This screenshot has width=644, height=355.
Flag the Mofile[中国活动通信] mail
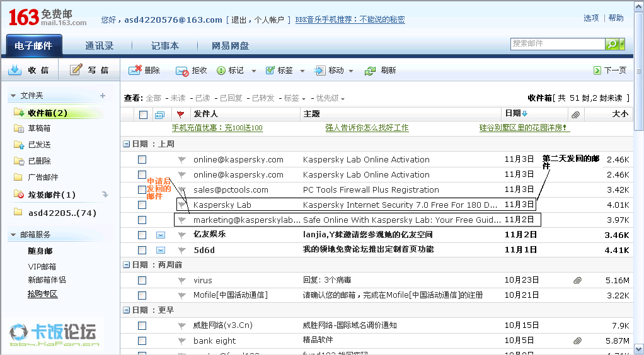pos(182,295)
